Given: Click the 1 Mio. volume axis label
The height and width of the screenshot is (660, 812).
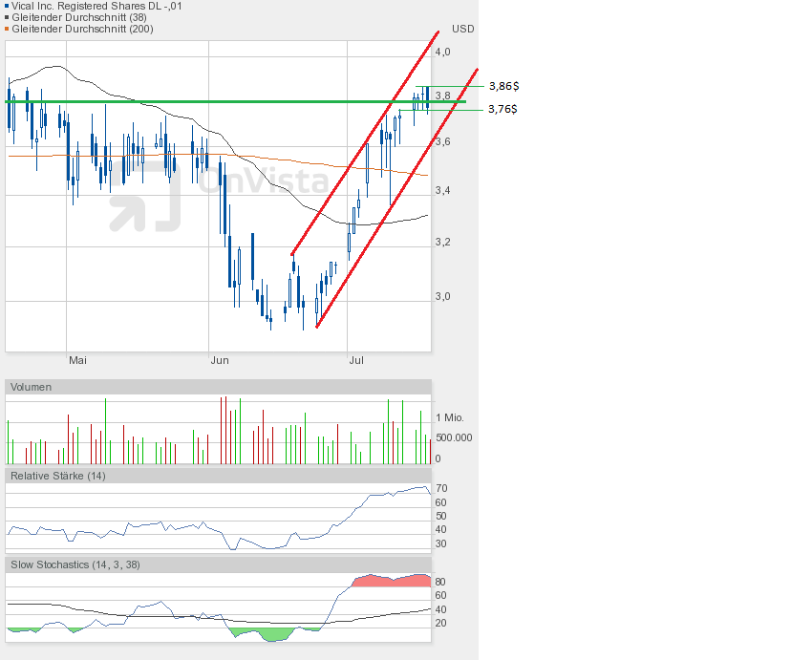Looking at the screenshot, I should [452, 418].
